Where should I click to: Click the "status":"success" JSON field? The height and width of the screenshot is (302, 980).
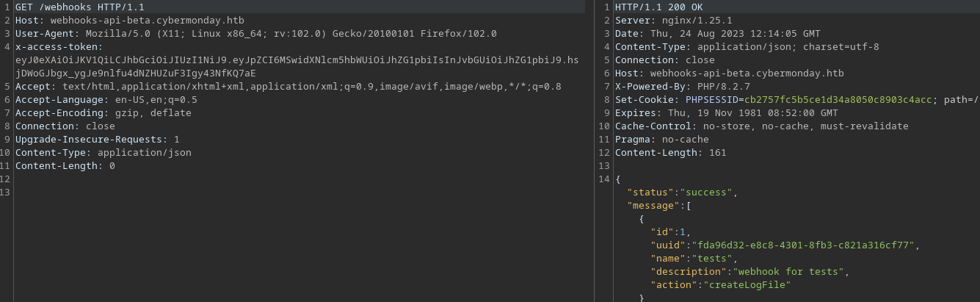click(682, 192)
